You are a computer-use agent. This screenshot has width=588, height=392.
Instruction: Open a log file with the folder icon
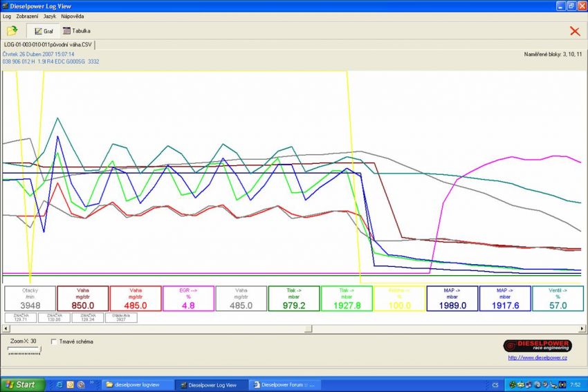pos(12,30)
